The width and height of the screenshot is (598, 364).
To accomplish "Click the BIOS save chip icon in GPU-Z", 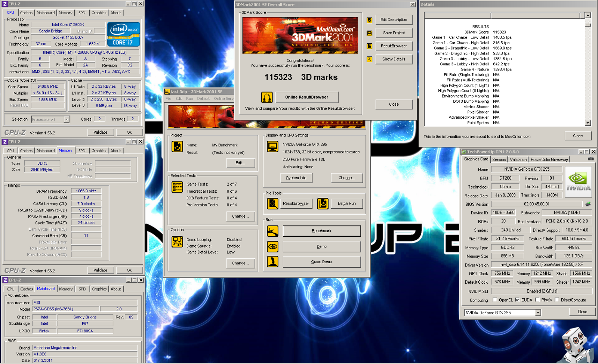I will (588, 204).
